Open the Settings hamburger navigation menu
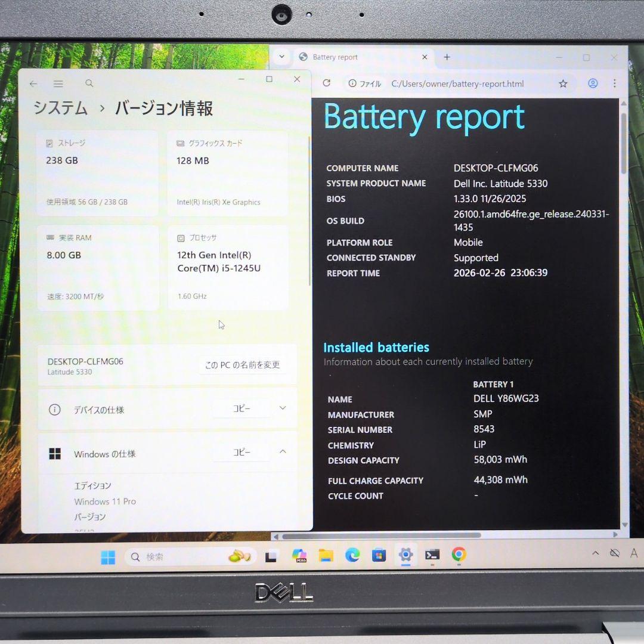644x644 pixels. coord(58,84)
